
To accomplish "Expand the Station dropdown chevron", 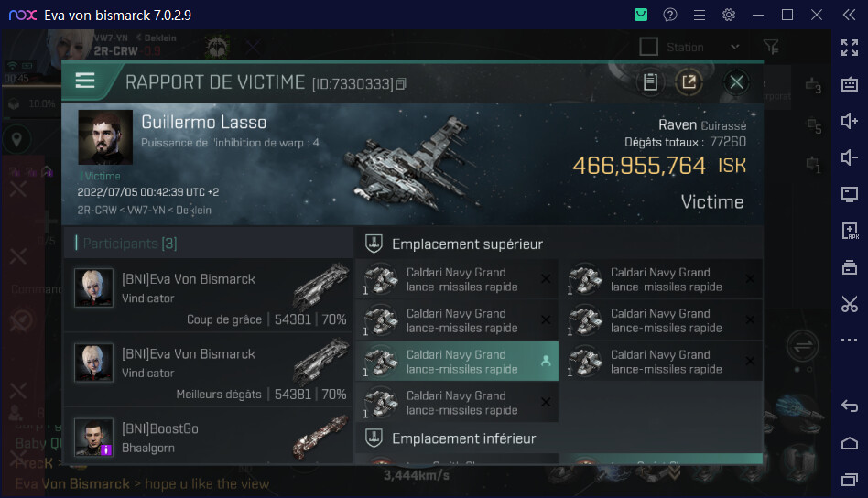I will [x=735, y=47].
